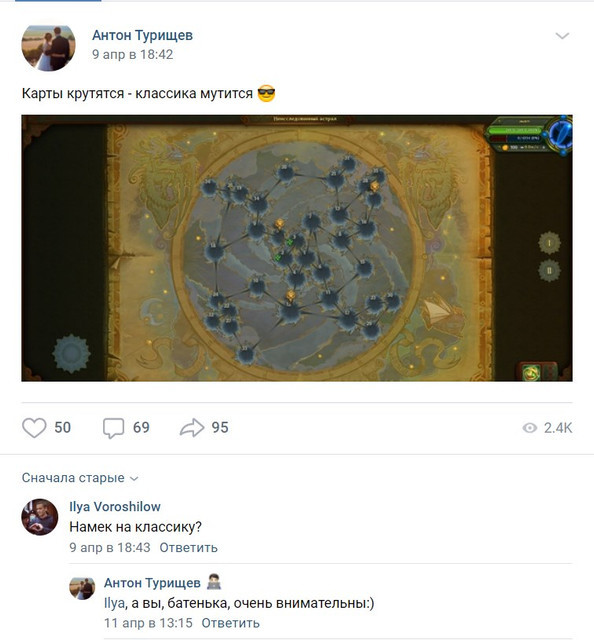Reply to Антон's comment with Ответить
Image resolution: width=594 pixels, height=640 pixels.
[230, 623]
